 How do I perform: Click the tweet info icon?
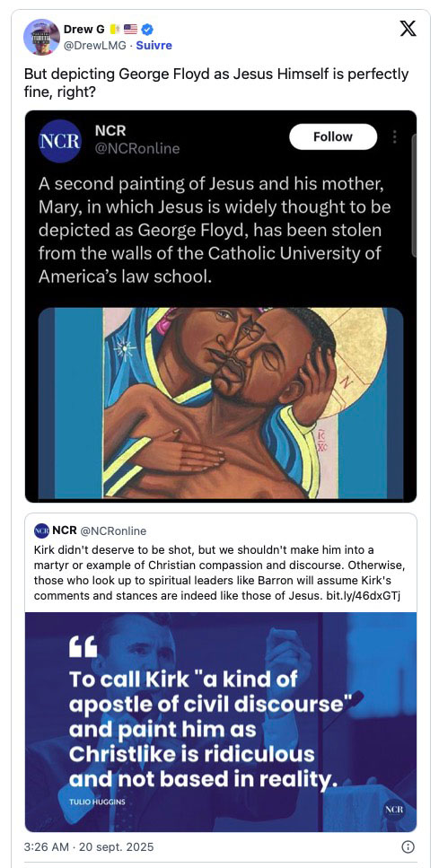(408, 846)
